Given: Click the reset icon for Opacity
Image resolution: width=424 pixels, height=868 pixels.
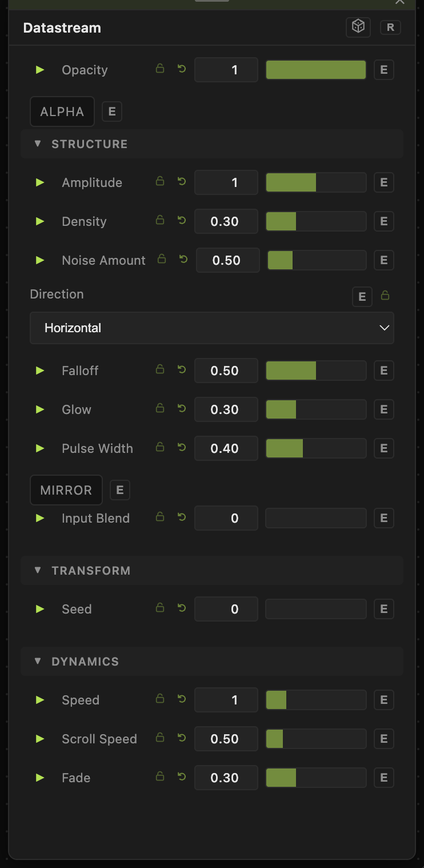Looking at the screenshot, I should [x=182, y=69].
